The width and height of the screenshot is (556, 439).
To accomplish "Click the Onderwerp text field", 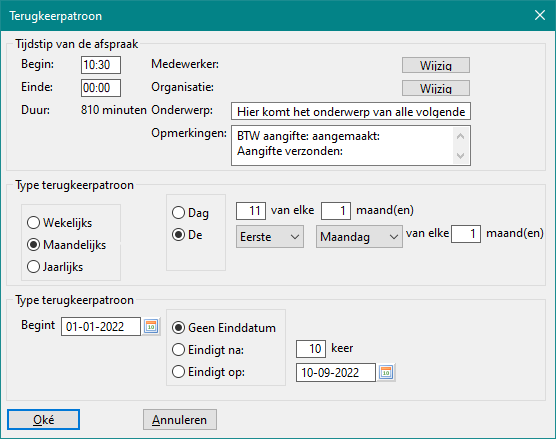I will (x=351, y=111).
